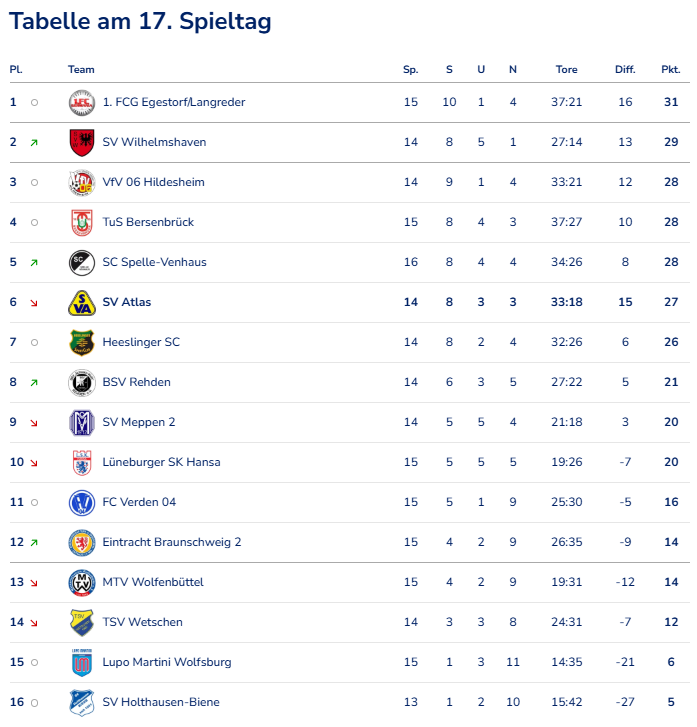Open the Lüneburger SK Hansa team page
697x727 pixels.
[161, 462]
